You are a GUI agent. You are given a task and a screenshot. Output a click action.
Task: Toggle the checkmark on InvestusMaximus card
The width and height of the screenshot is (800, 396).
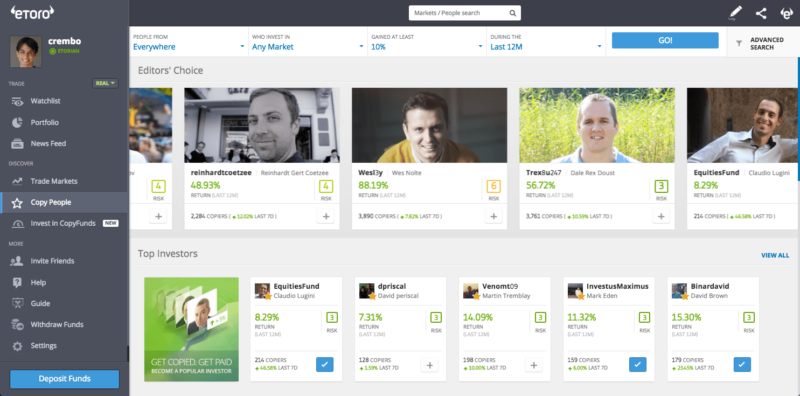638,365
